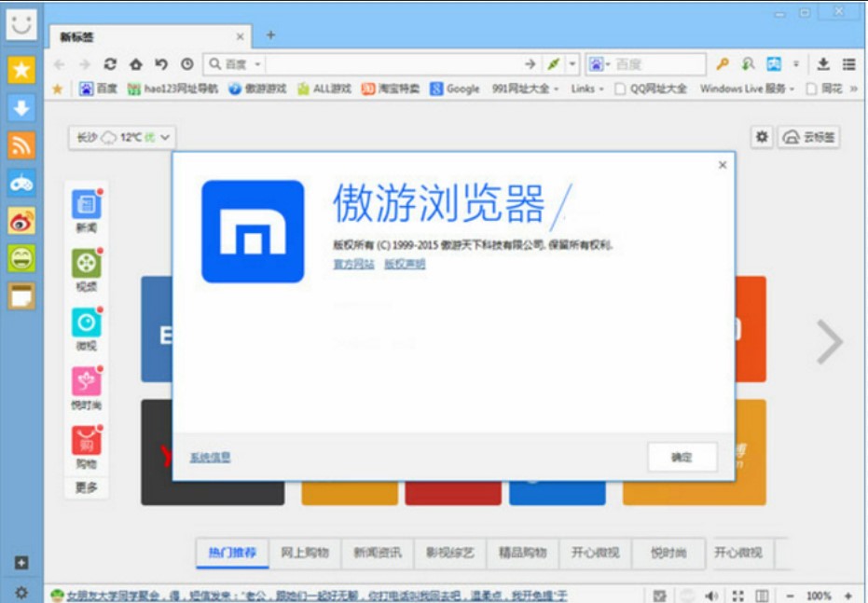This screenshot has width=868, height=603.
Task: Click the home button in navigation bar
Action: [136, 64]
